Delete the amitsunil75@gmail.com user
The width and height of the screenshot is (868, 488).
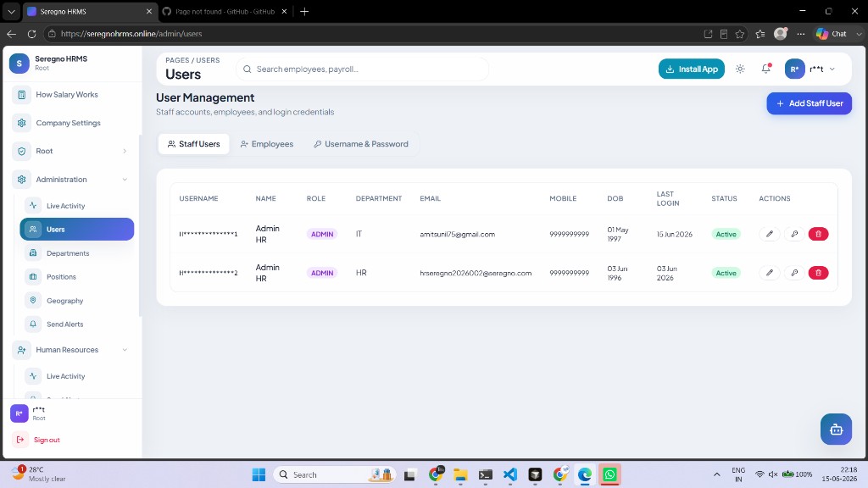click(x=818, y=234)
